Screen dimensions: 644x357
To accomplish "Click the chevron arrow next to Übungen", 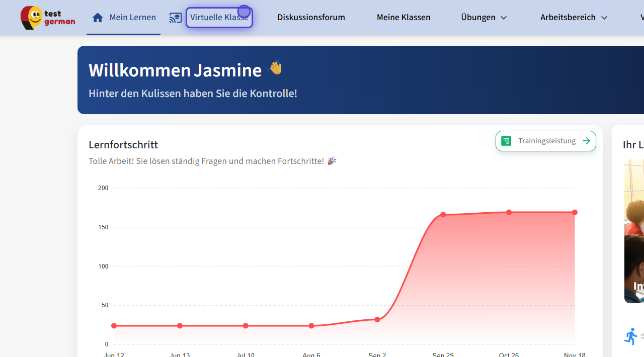I will pos(504,18).
